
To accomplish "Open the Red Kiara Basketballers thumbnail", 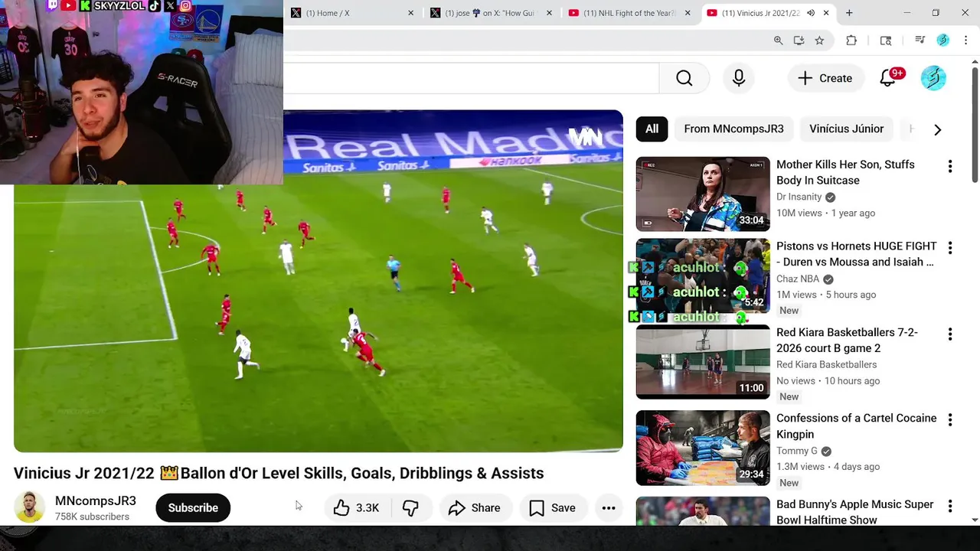I will point(703,362).
